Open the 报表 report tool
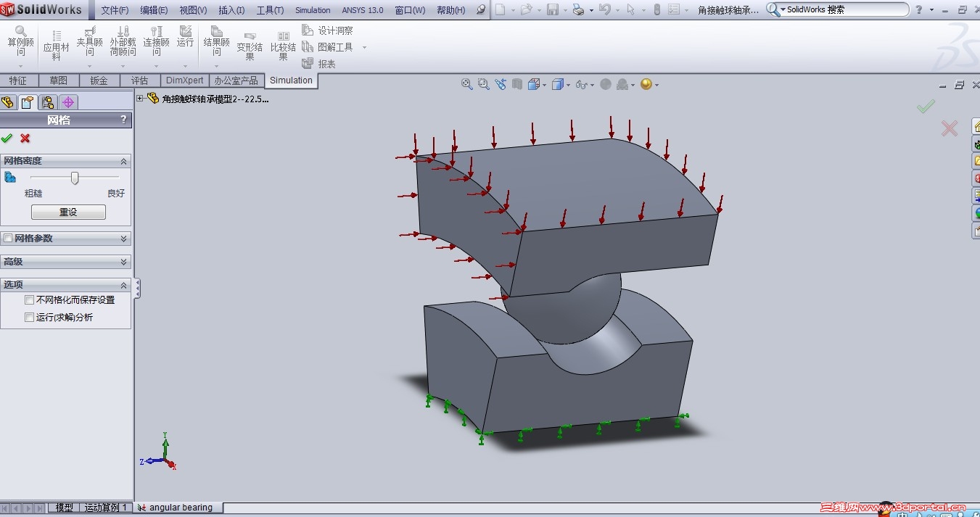980x517 pixels. [318, 64]
